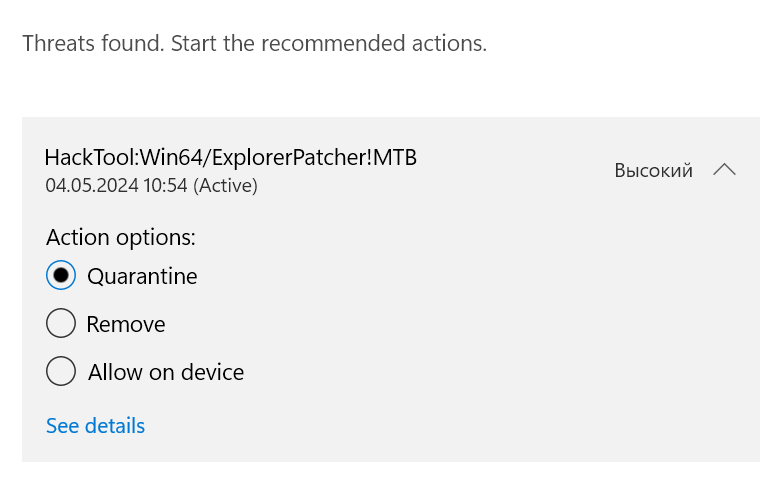Click the 10:54 detection time
Viewport: 776px width, 483px height.
[158, 185]
